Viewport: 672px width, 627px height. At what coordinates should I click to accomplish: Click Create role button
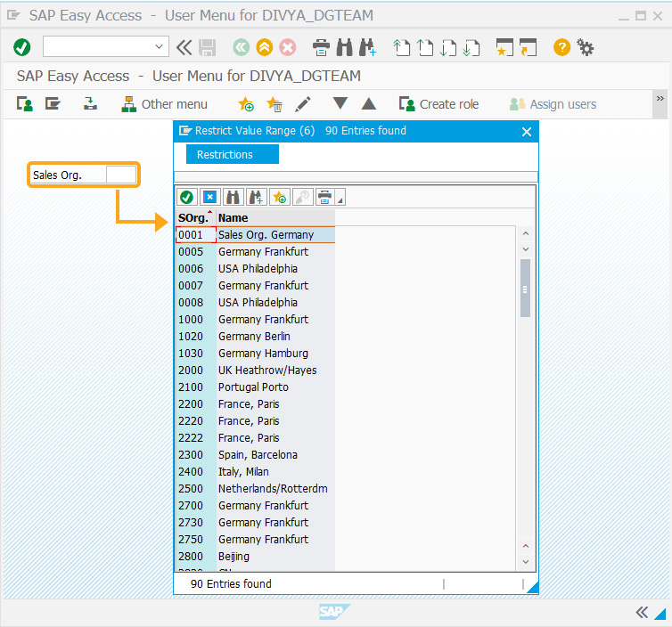tap(439, 104)
